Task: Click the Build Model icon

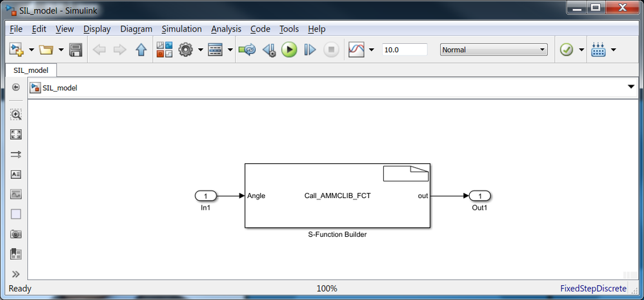Action: tap(598, 50)
